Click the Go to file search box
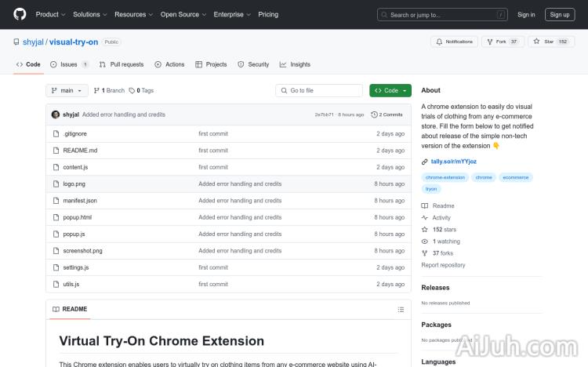 [x=319, y=90]
